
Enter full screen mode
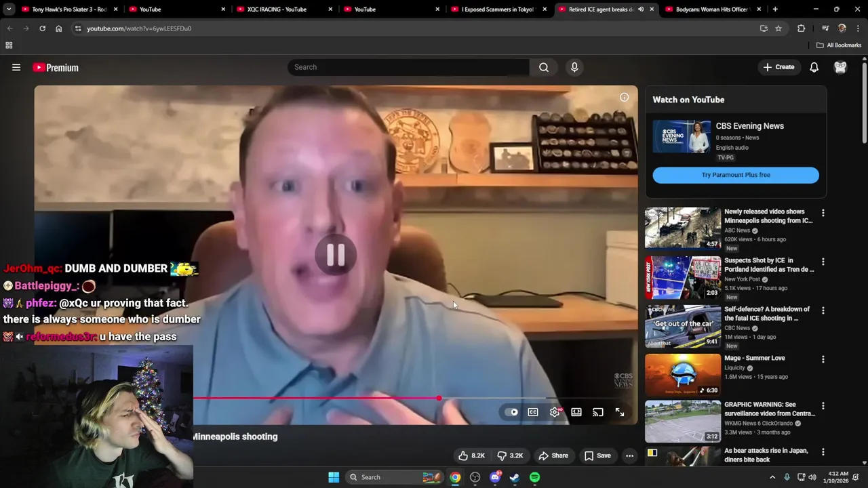point(620,412)
